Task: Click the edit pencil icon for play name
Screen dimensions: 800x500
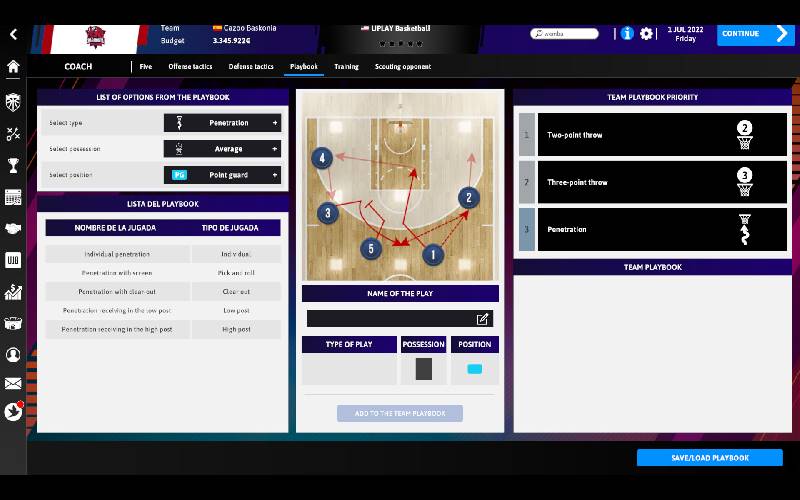Action: pyautogui.click(x=483, y=319)
